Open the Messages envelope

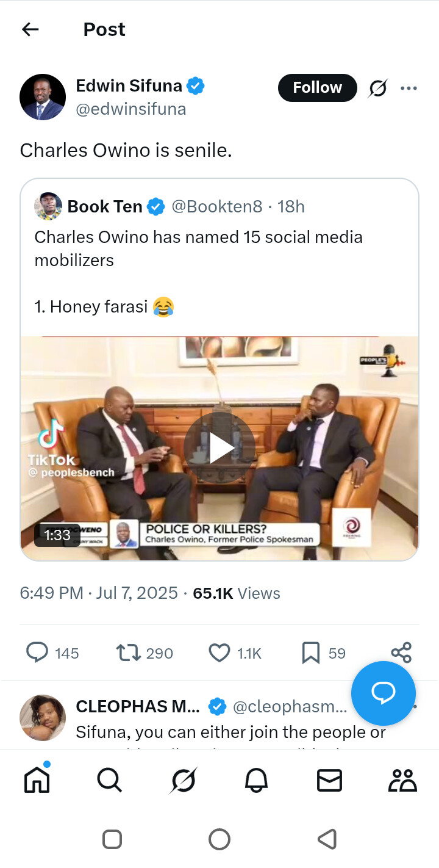pos(329,780)
